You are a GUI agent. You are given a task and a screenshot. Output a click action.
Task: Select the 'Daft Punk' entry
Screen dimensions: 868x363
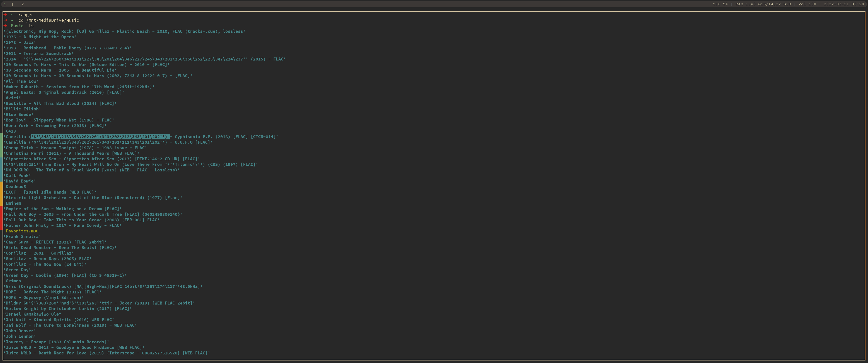tap(17, 176)
